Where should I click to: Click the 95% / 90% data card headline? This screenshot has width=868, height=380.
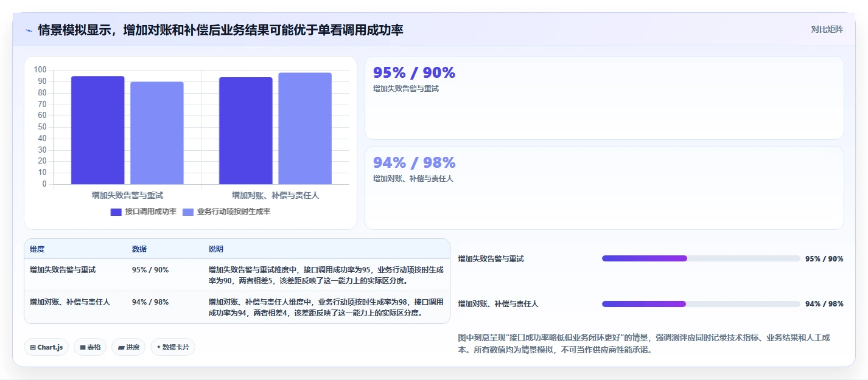tap(414, 73)
